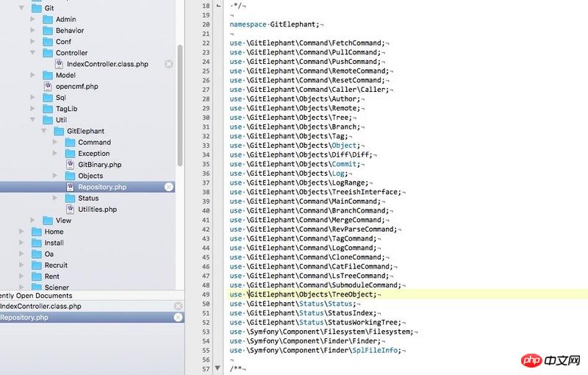Toggle code fold arrow at line 57

point(218,368)
